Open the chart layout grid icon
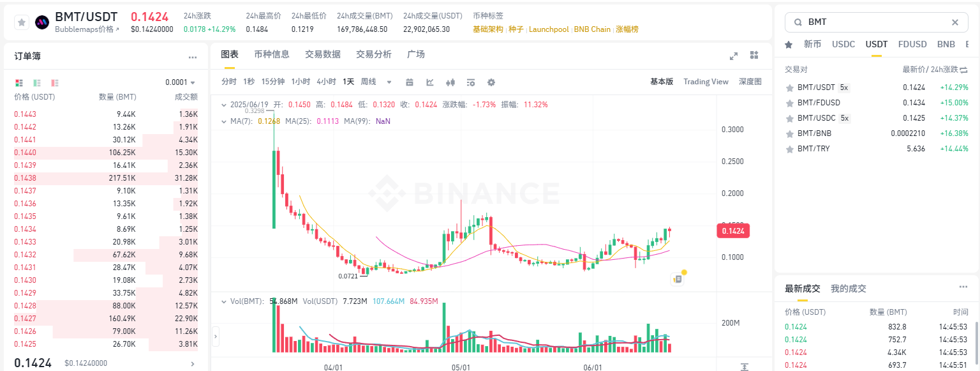Viewport: 980px width, 371px height. [754, 56]
